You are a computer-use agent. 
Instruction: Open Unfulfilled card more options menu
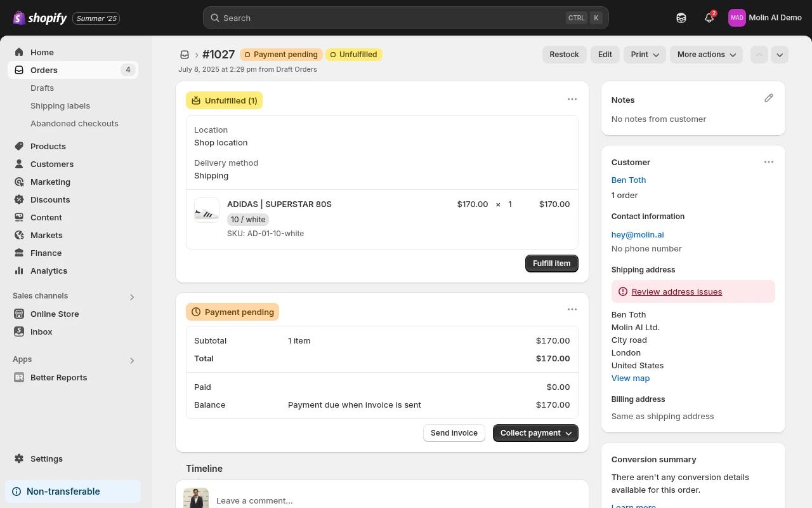pos(572,99)
